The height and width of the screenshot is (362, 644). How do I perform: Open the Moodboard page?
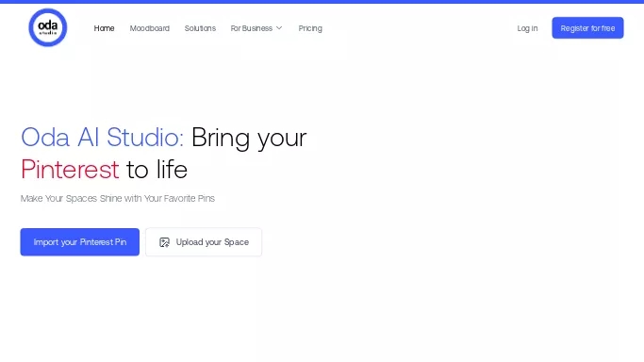pyautogui.click(x=150, y=28)
